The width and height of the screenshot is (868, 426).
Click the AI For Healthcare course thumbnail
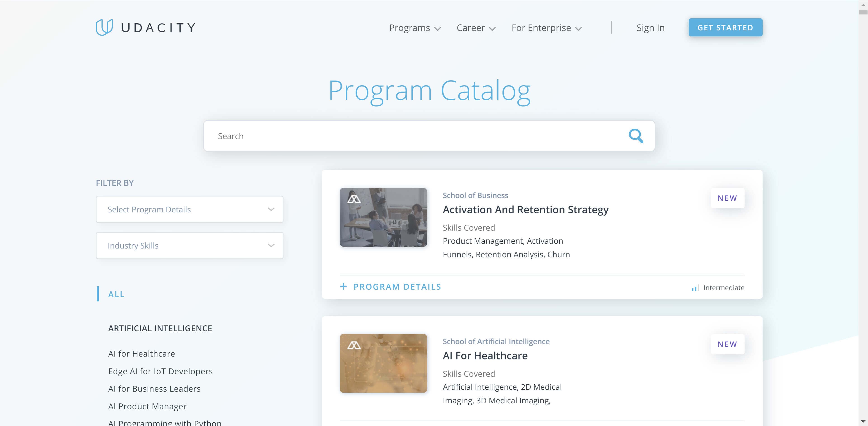coord(383,363)
